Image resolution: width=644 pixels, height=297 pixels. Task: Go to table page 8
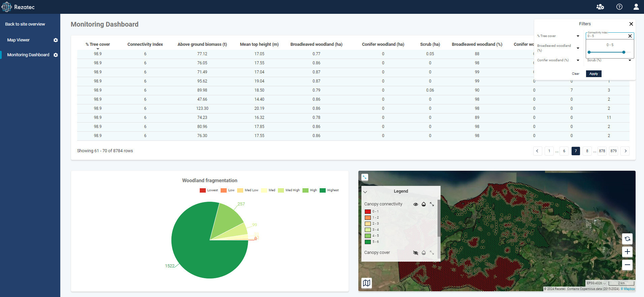click(x=587, y=151)
